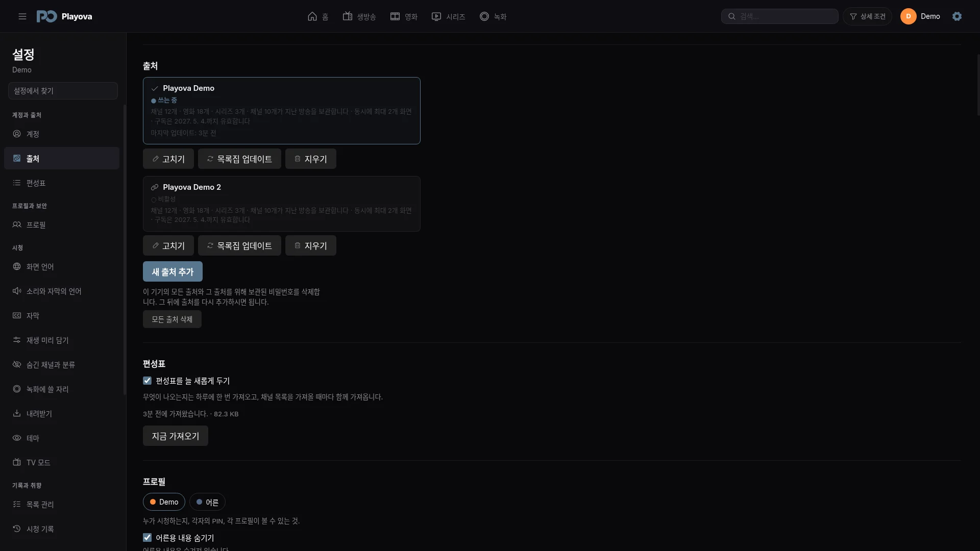Open the hamburger menu icon
Viewport: 980px width, 551px height.
tap(22, 16)
